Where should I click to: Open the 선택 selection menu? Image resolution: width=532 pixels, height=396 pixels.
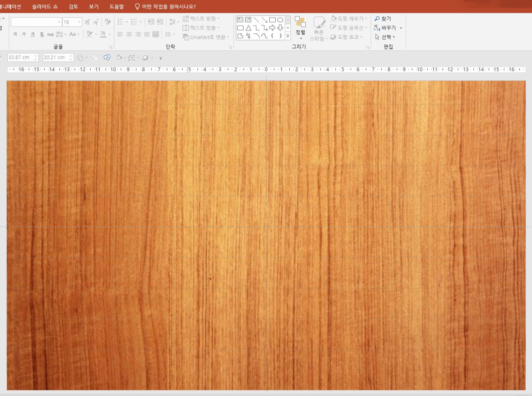coord(385,37)
